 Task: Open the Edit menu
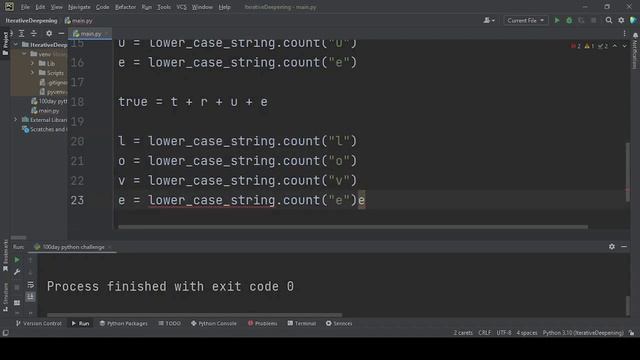[x=40, y=7]
